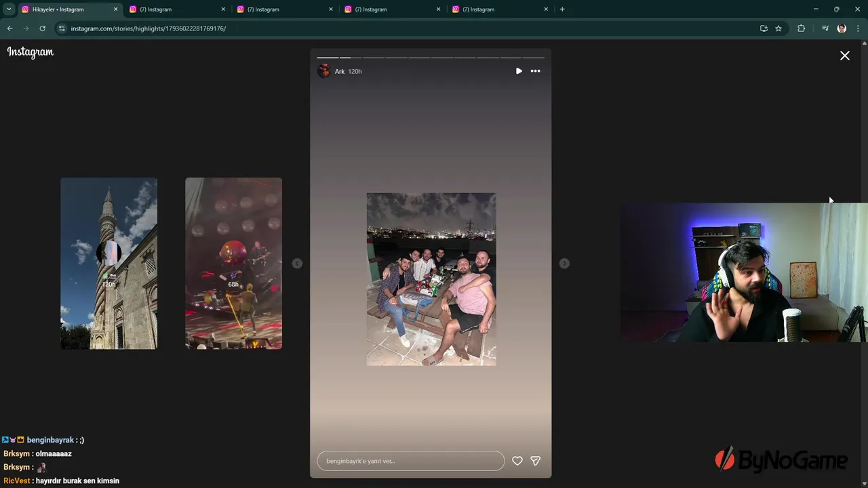Jump to first story progress segment

click(328, 58)
